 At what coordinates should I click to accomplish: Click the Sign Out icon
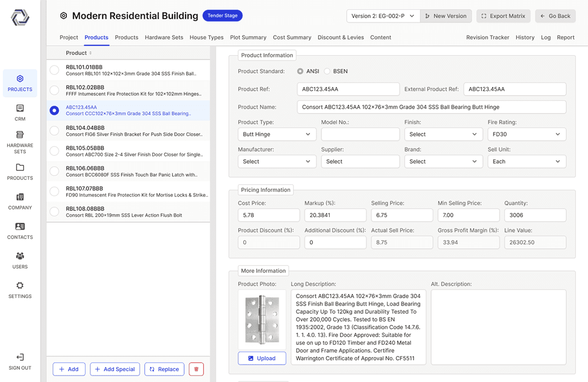(x=20, y=358)
